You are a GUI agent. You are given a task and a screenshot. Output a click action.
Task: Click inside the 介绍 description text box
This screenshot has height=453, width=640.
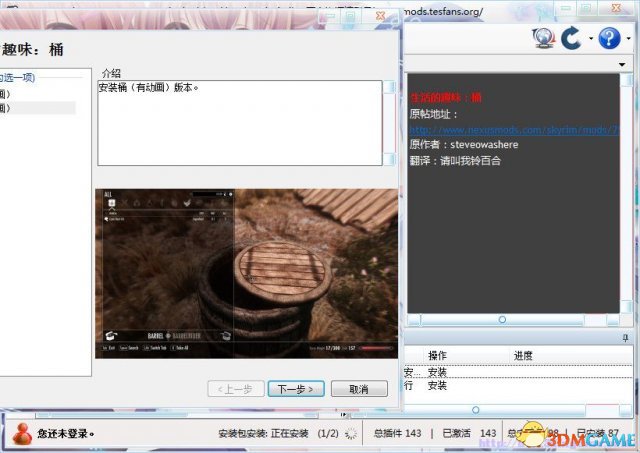coord(240,123)
